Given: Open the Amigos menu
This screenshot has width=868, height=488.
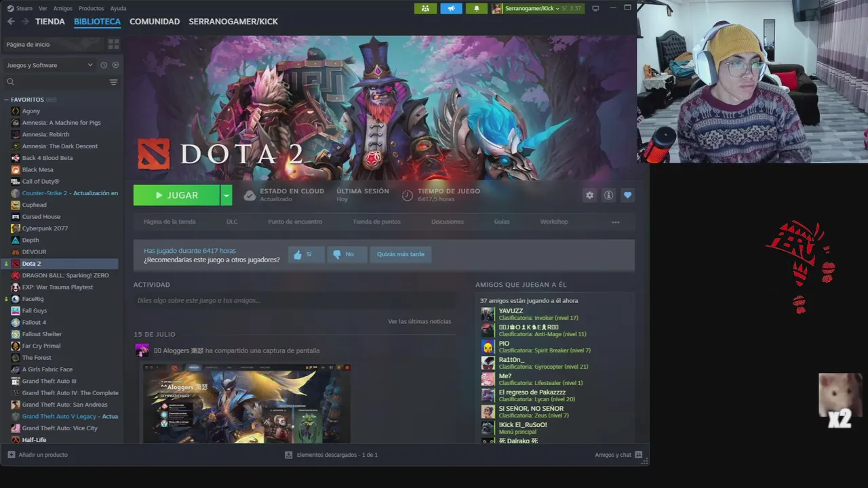Looking at the screenshot, I should (x=62, y=8).
